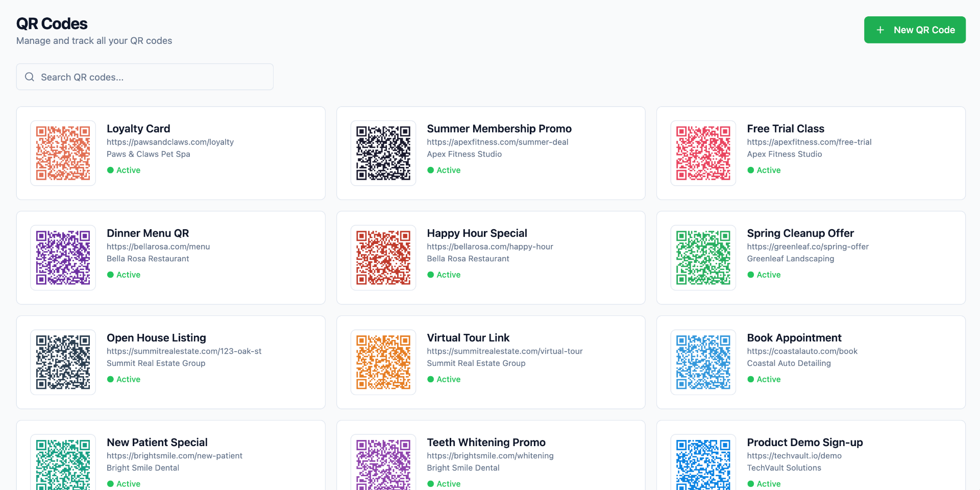Focus the Search QR codes field
Image resolution: width=980 pixels, height=490 pixels.
point(145,77)
